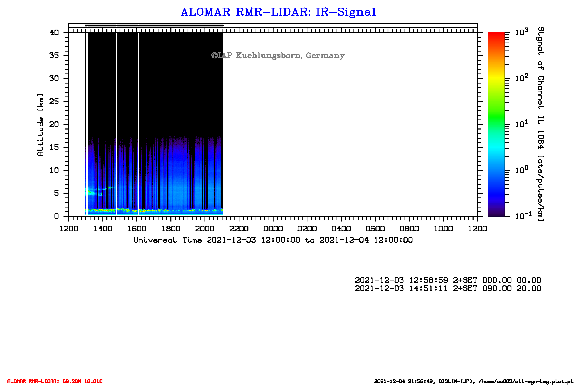This screenshot has width=581, height=392.
Task: Click the altitude tick label 30
Action: pyautogui.click(x=54, y=79)
